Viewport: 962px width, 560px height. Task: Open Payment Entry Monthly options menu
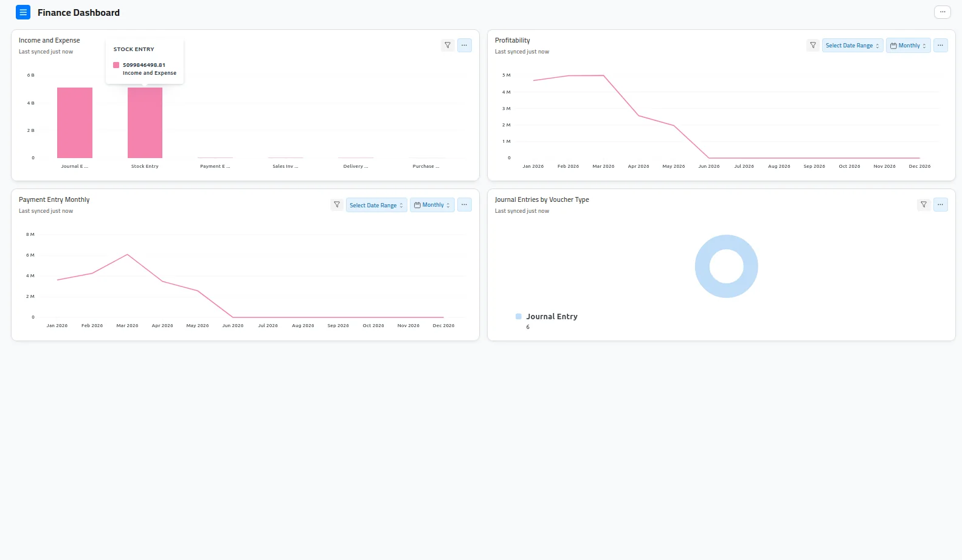click(x=465, y=205)
